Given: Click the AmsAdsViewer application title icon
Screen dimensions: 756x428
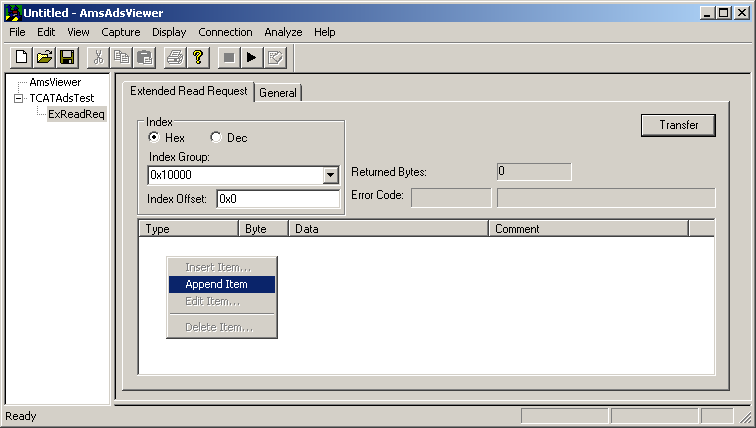Looking at the screenshot, I should (x=14, y=13).
